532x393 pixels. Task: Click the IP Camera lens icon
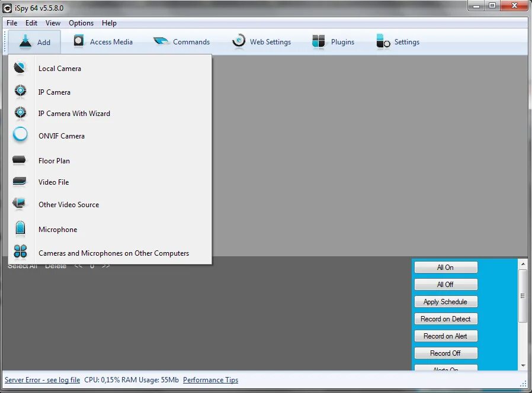20,91
